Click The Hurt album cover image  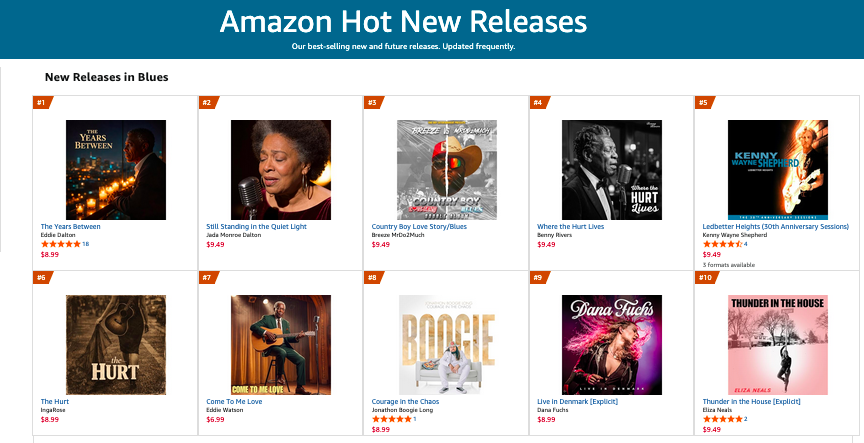[116, 345]
